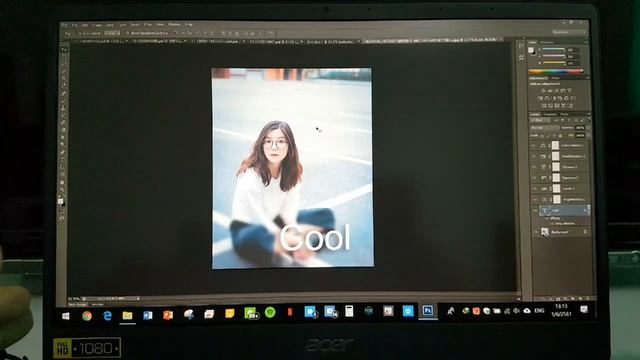640x360 pixels.
Task: Select the Spot Healing Brush tool
Action: tap(64, 94)
